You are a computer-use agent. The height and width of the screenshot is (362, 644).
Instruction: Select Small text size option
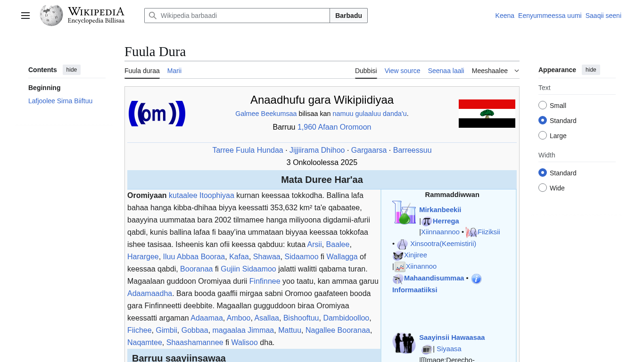543,106
